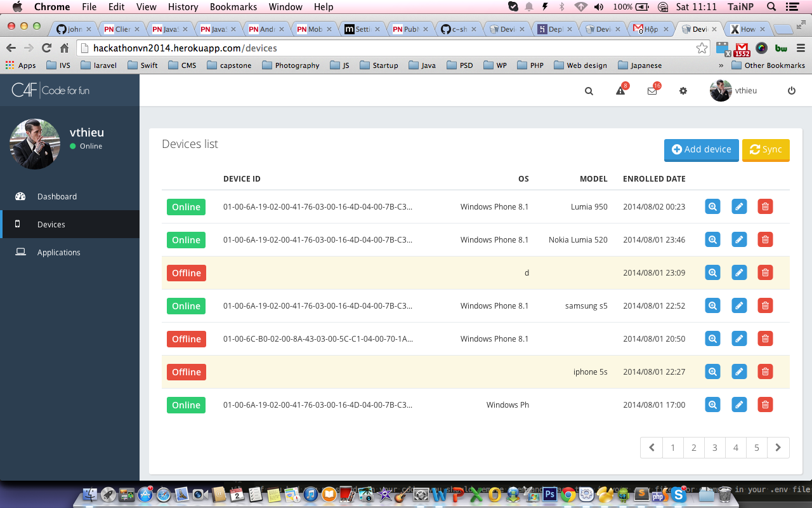Screen dimensions: 812x508
Task: Delete the Nokia Lumia 520 device
Action: pos(765,239)
